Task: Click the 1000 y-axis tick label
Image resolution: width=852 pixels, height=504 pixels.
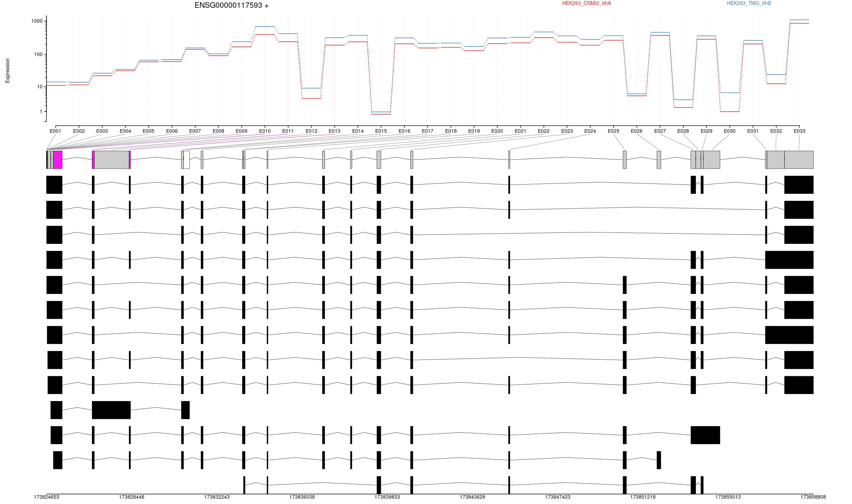Action: 37,21
